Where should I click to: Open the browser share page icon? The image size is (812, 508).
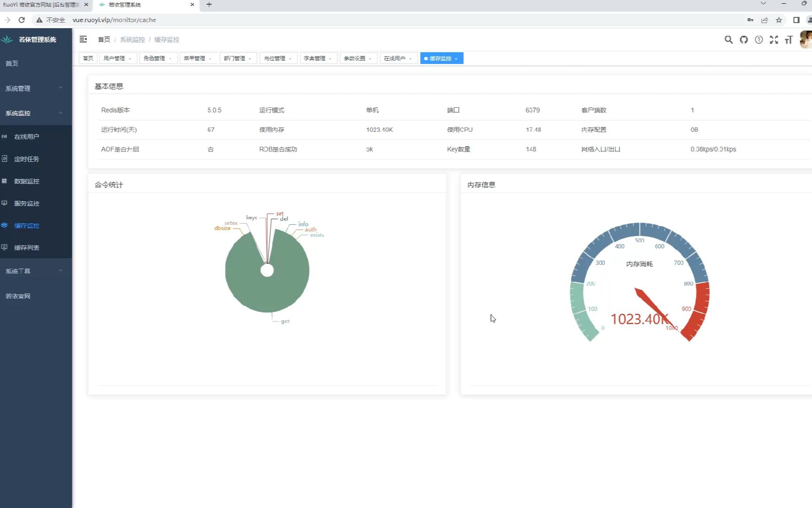click(x=765, y=20)
